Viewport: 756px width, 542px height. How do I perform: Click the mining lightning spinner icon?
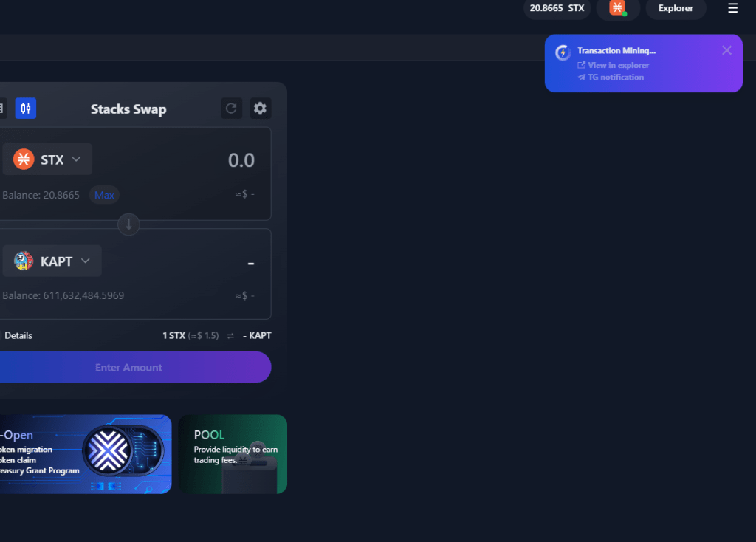563,52
